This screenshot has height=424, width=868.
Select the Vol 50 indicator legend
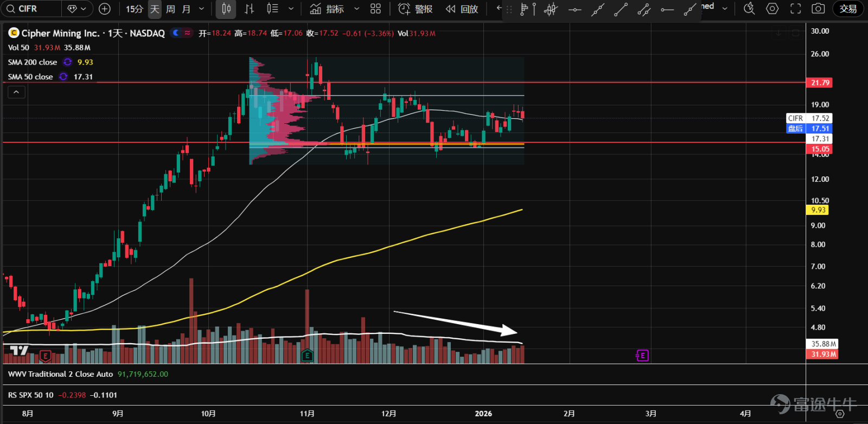(18, 48)
